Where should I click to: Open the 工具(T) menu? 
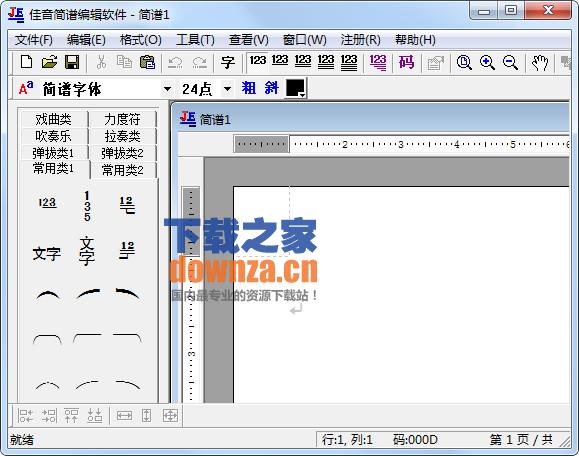coord(195,40)
